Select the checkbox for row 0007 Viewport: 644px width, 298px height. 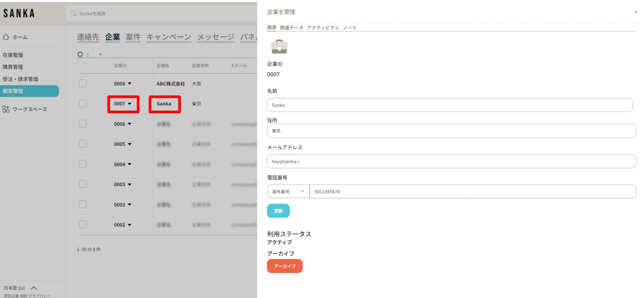pos(83,103)
